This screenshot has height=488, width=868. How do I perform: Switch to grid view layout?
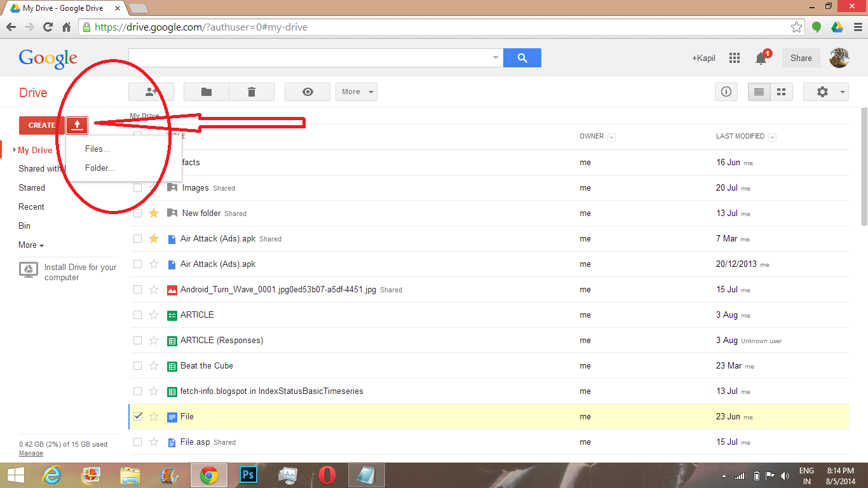click(781, 91)
